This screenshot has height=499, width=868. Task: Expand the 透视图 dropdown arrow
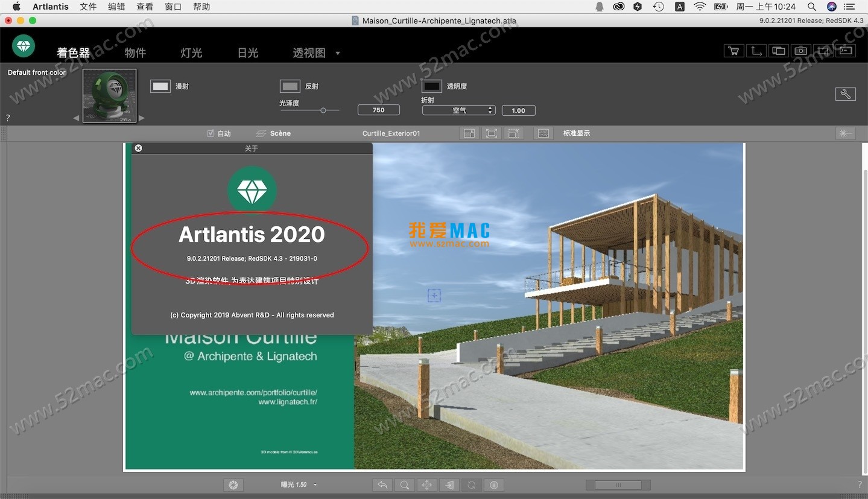click(x=338, y=53)
